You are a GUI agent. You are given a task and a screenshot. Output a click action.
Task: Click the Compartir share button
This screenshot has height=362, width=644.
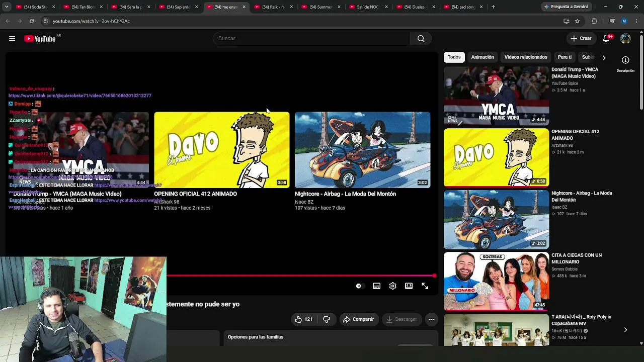(x=358, y=319)
